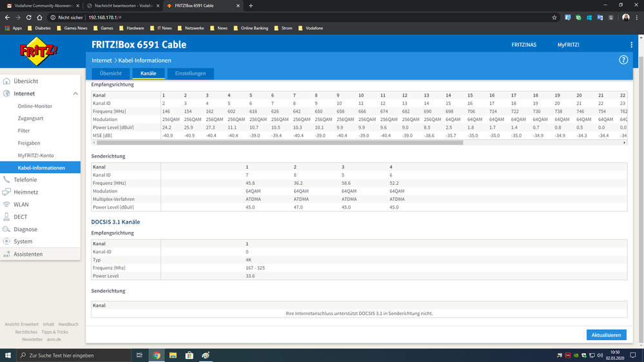Open Task View on the taskbar

tap(139, 356)
